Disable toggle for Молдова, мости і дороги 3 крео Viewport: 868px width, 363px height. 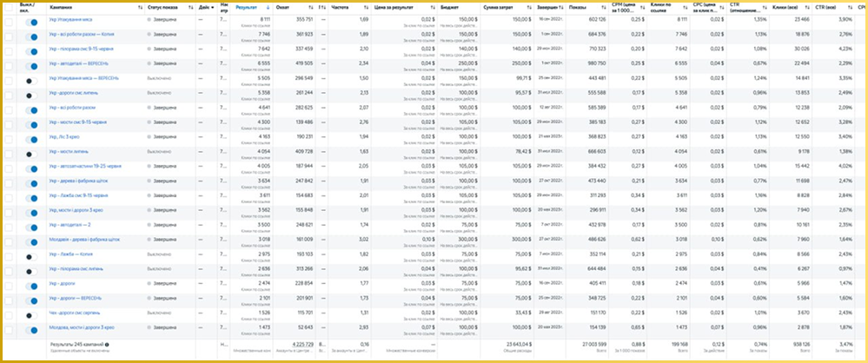[31, 330]
